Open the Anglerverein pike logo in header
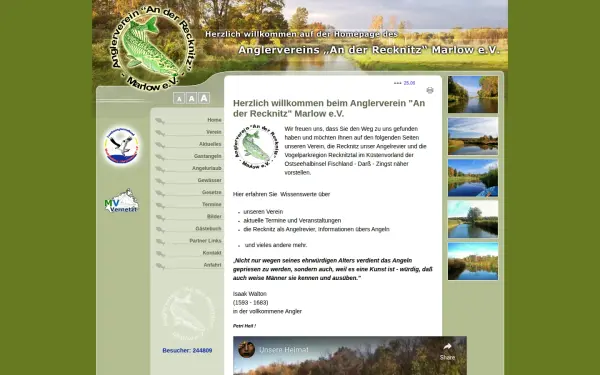The width and height of the screenshot is (600, 375). pos(153,48)
